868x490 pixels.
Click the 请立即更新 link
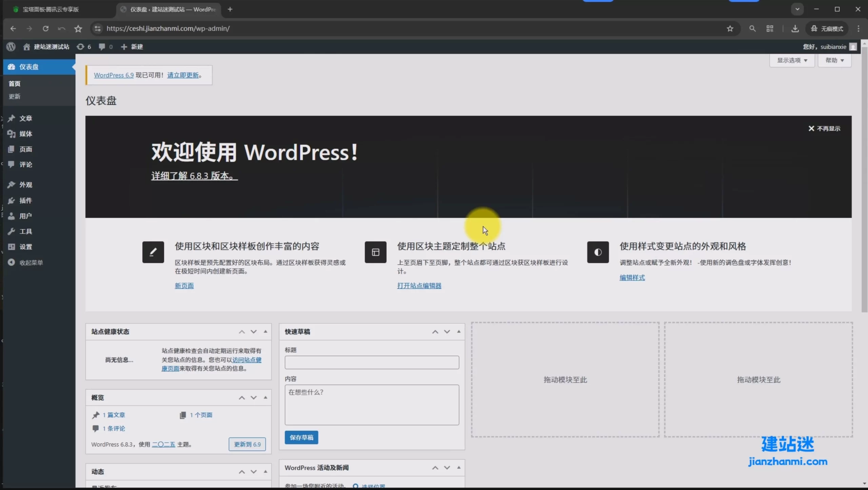point(183,75)
